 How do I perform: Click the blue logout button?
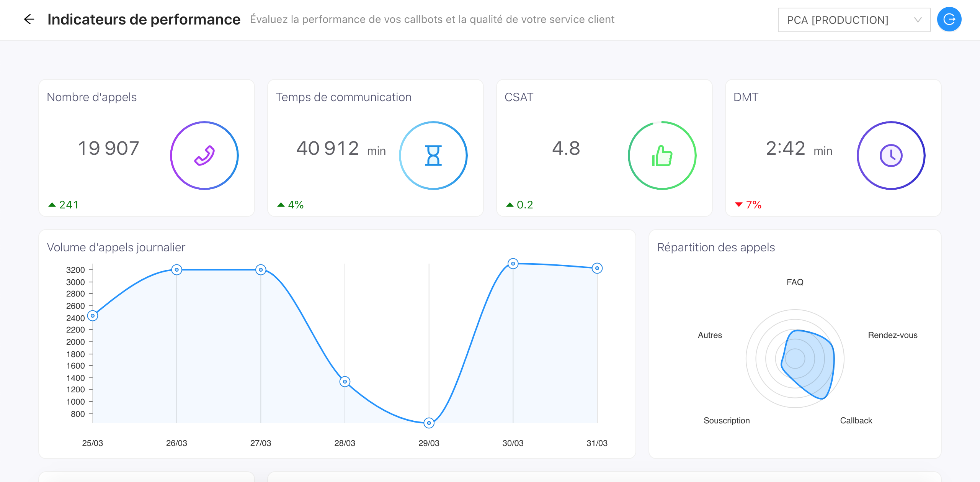pyautogui.click(x=949, y=19)
